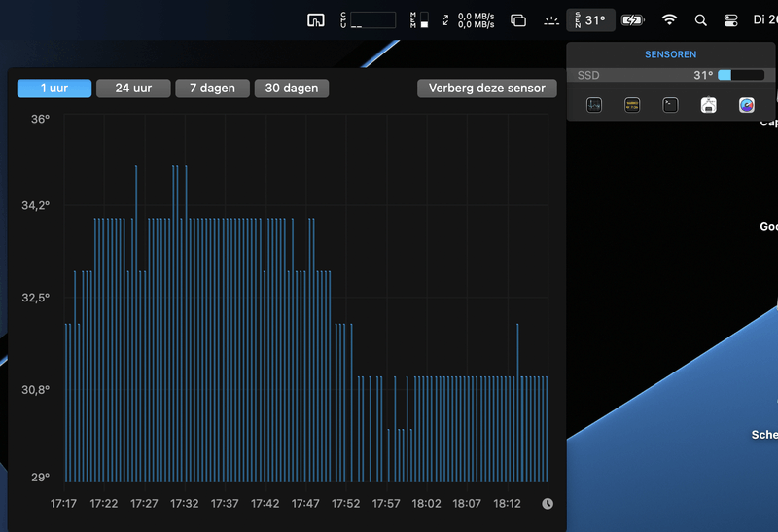Click the SEN 31° sensors menu bar item
This screenshot has height=532, width=778.
591,20
